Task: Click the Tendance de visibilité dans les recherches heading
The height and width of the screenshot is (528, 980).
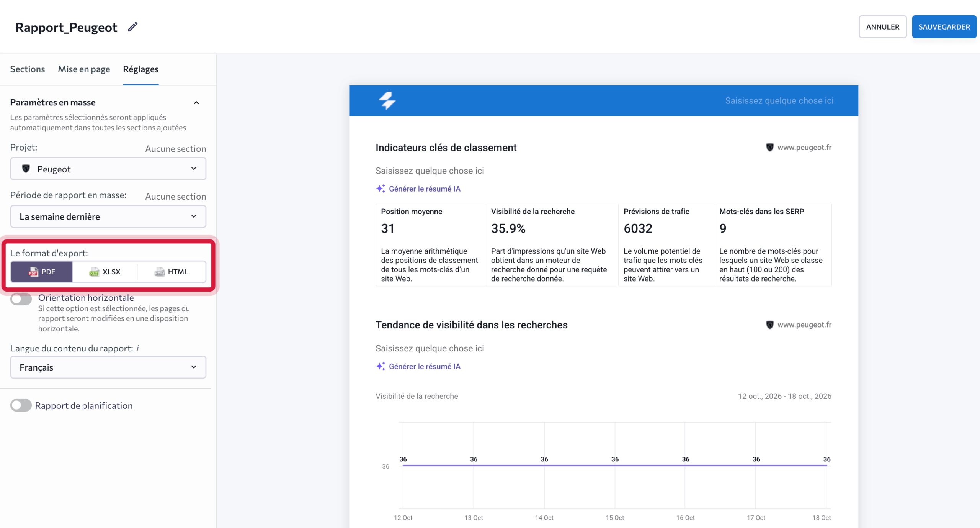Action: [471, 325]
